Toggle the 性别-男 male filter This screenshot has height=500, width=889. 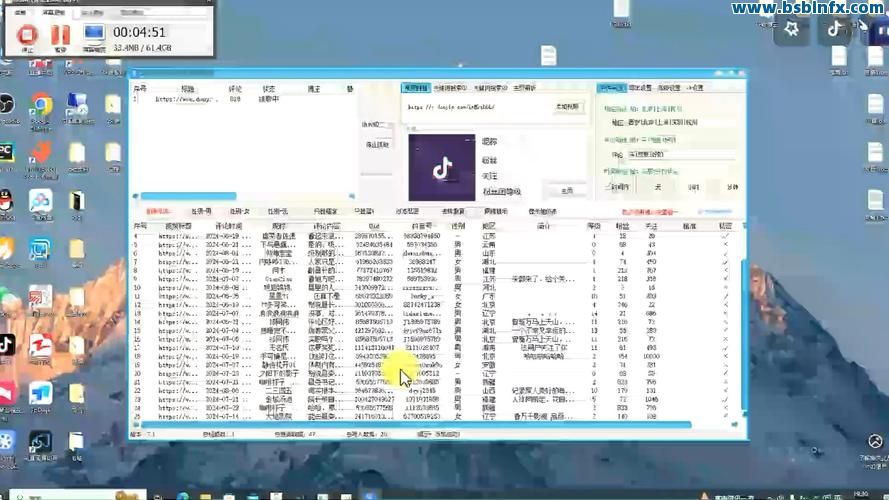pyautogui.click(x=201, y=211)
